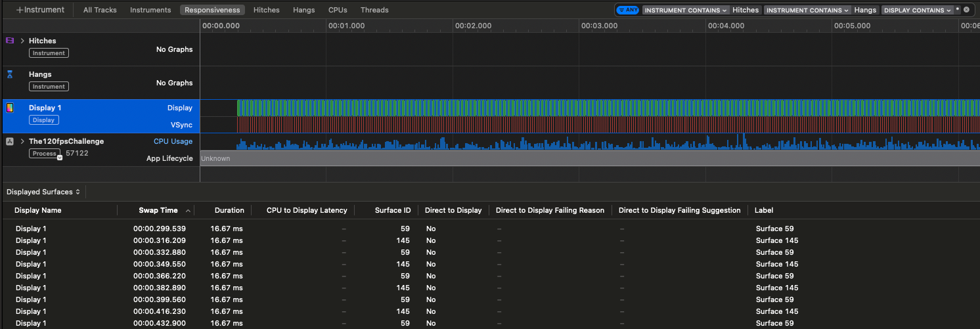Switch to the CPUs tab

pyautogui.click(x=338, y=10)
